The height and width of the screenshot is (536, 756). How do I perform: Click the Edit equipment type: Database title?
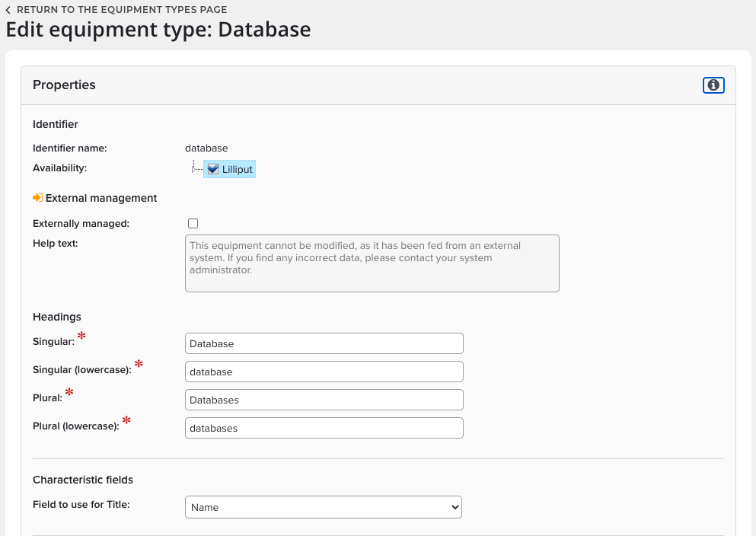coord(158,30)
